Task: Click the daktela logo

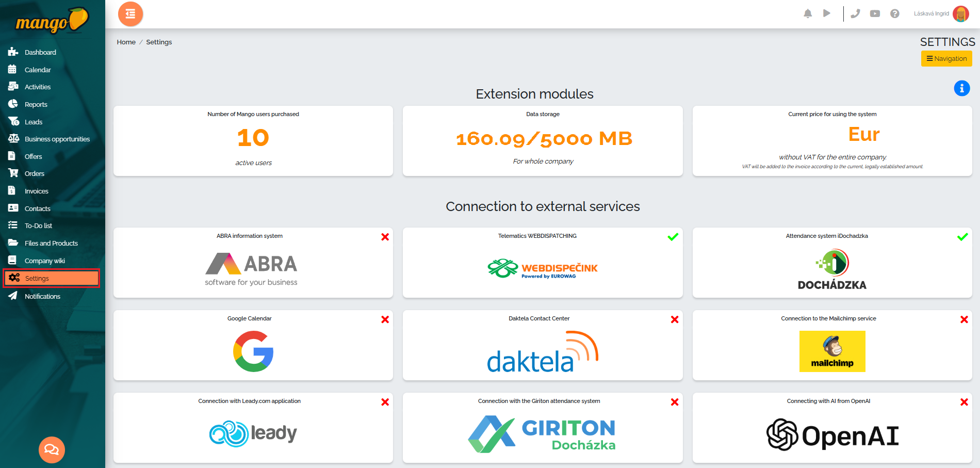Action: (x=543, y=352)
